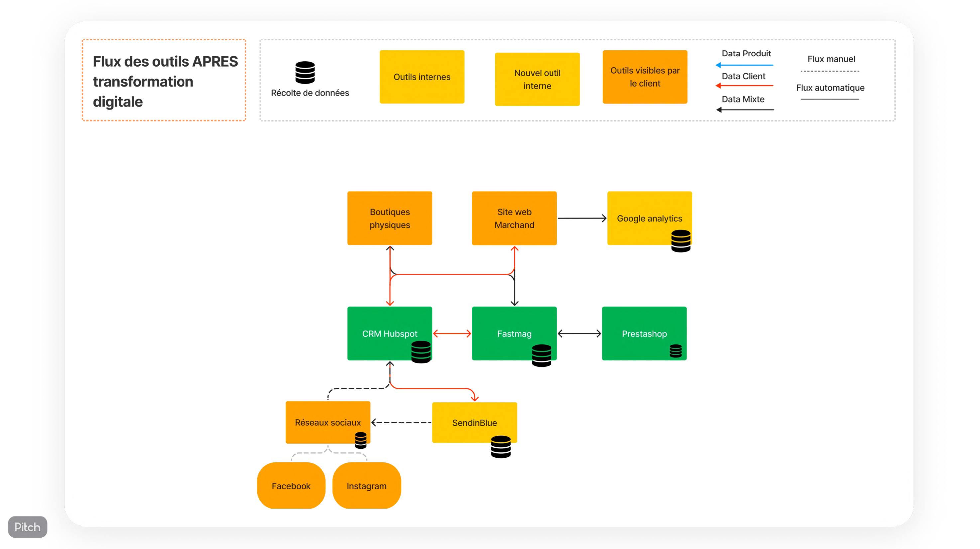Click the Fastmag node
Viewport: 980px width, 549px height.
[x=514, y=333]
